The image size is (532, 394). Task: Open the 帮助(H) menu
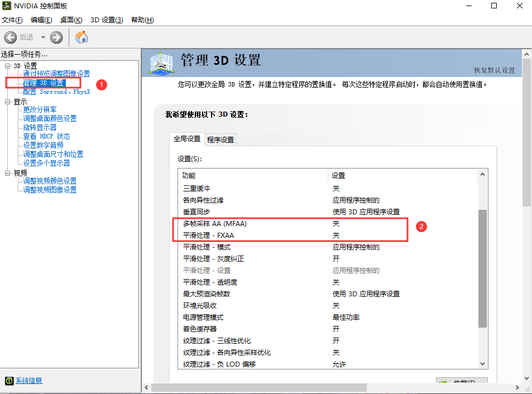point(142,20)
